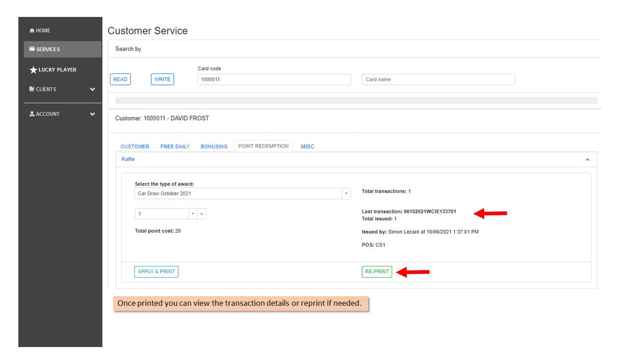Click the Re-Print button
This screenshot has width=624, height=364.
(x=377, y=271)
